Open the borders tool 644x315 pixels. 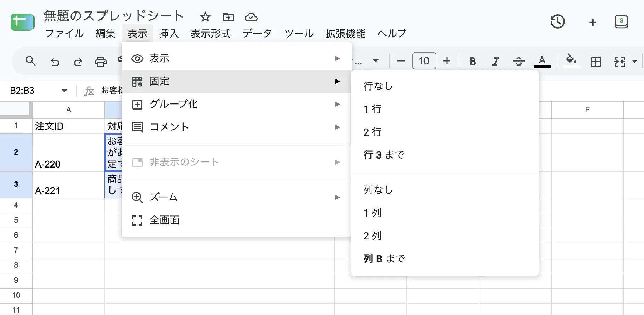tap(596, 62)
